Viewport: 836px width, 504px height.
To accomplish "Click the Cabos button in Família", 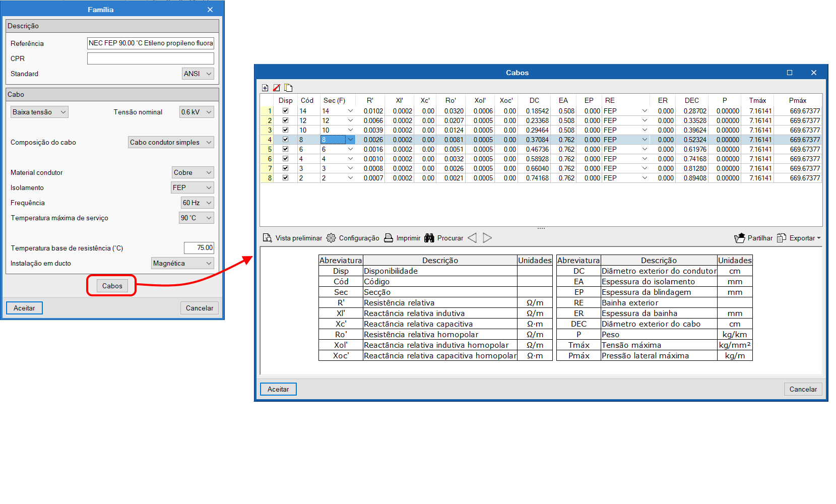I will tap(112, 286).
